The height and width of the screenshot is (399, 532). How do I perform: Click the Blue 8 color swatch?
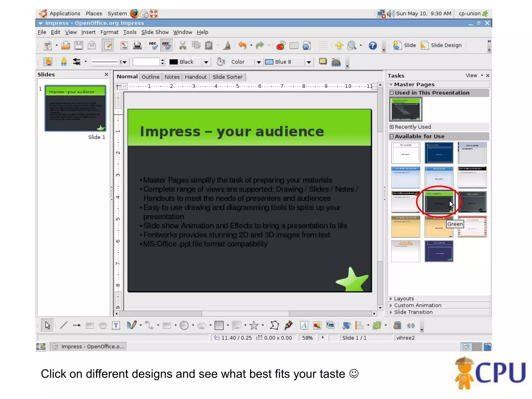coord(269,62)
